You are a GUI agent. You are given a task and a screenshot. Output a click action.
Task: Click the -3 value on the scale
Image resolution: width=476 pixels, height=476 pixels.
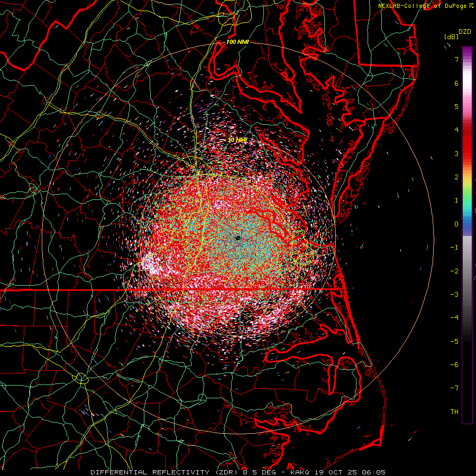coord(454,295)
